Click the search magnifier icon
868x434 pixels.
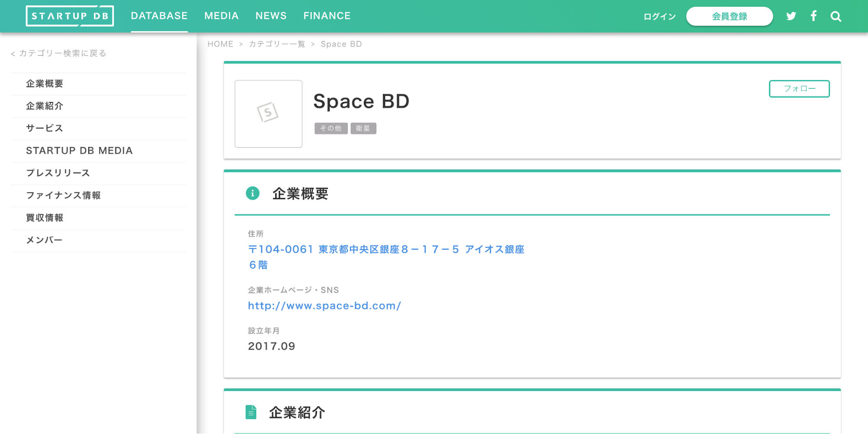[836, 16]
